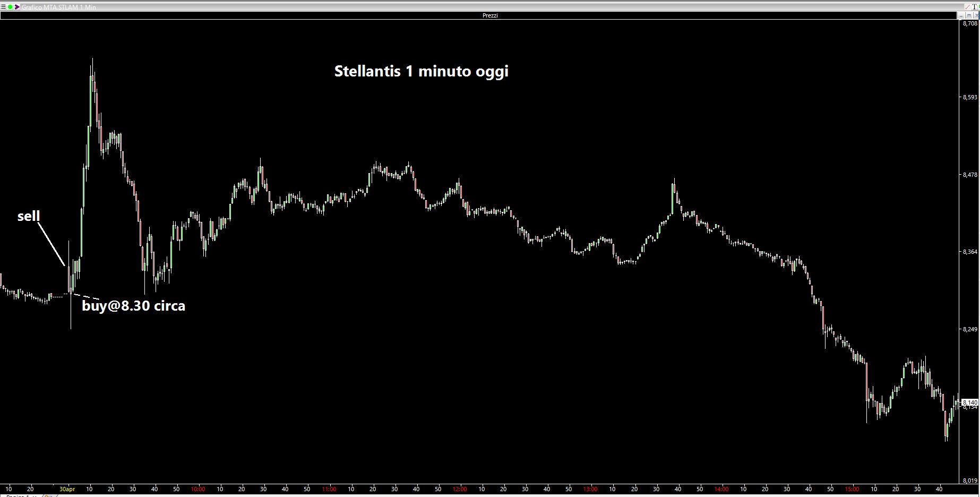Click the Prezzi pane header label
The image size is (980, 497).
(x=490, y=15)
